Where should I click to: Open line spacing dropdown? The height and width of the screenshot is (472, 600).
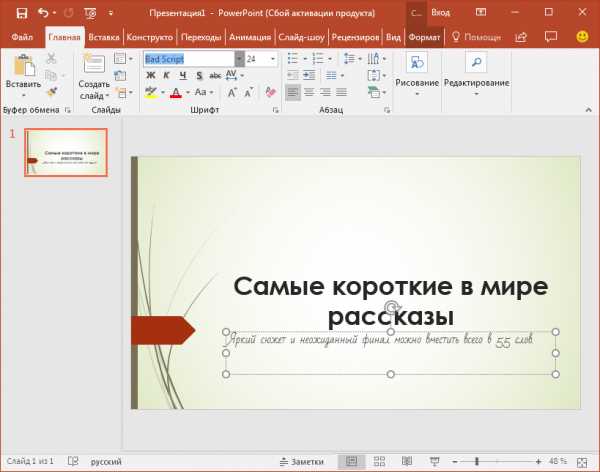pyautogui.click(x=352, y=59)
